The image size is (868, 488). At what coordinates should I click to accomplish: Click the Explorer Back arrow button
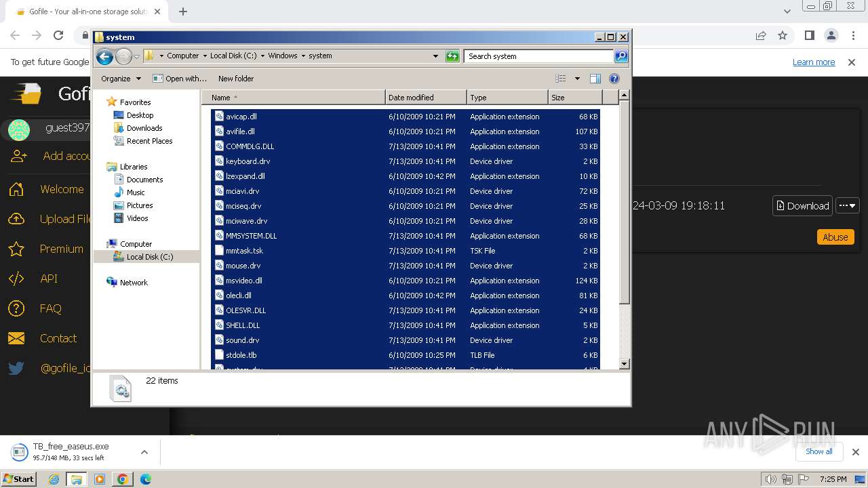(x=104, y=56)
